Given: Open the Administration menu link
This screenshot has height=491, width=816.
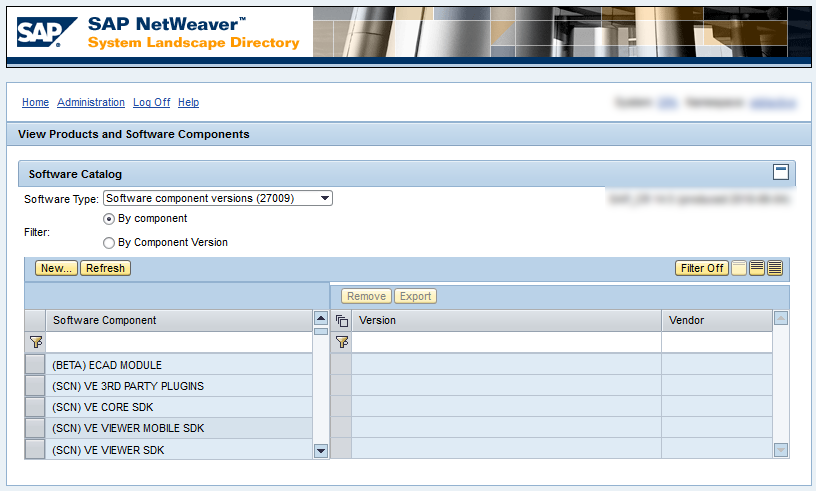Looking at the screenshot, I should coord(91,102).
